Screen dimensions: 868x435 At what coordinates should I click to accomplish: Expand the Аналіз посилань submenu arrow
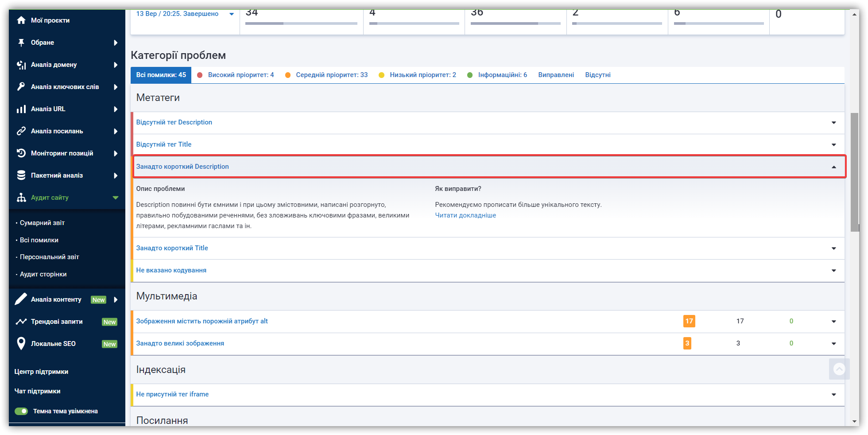(116, 131)
